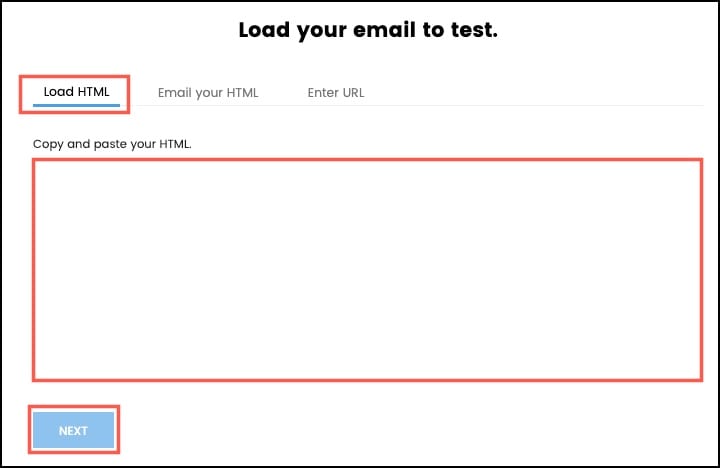Click the 'Load your email to test.' heading
The height and width of the screenshot is (468, 720).
coord(368,30)
